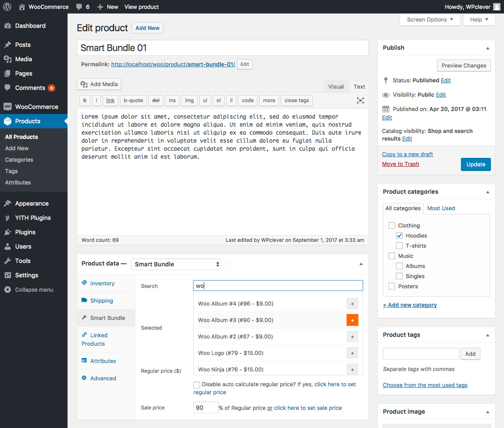504x428 pixels.
Task: Collapse the Publish panel arrow
Action: 488,48
